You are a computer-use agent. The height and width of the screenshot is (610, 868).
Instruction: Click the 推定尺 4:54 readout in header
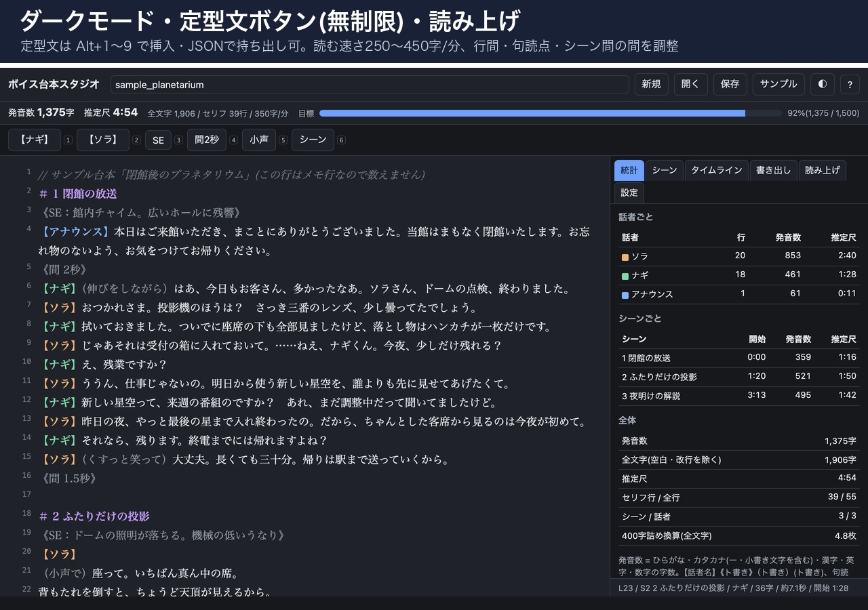pyautogui.click(x=111, y=113)
